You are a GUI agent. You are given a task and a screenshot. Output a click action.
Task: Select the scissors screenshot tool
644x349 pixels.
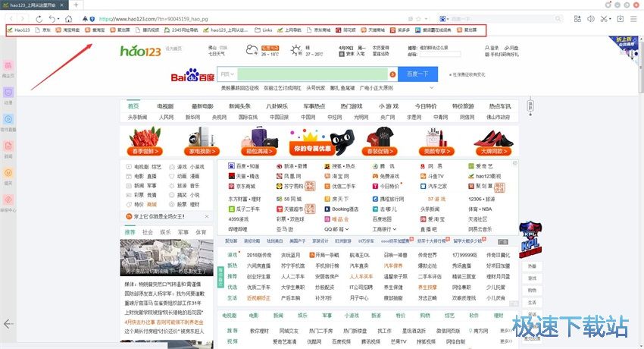(604, 18)
